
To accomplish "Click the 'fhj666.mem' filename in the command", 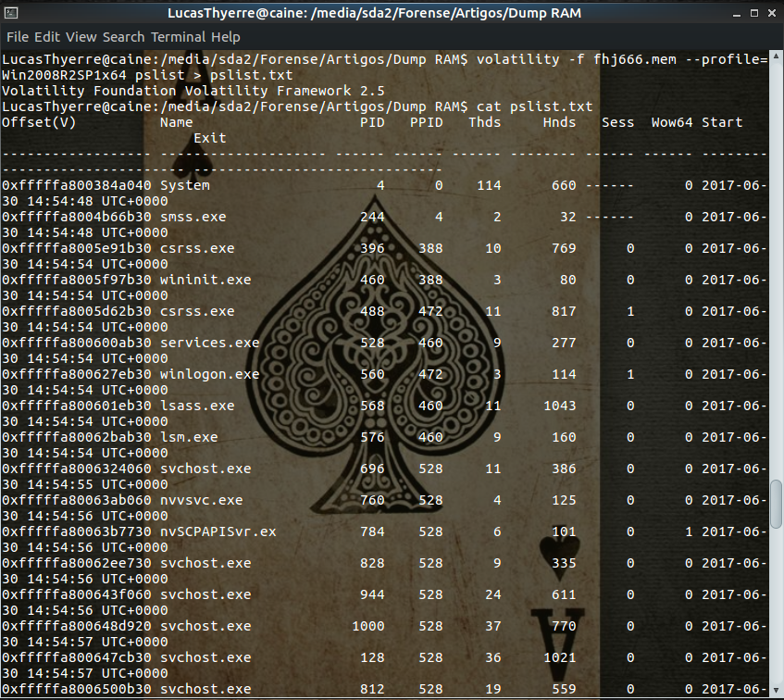I will [x=634, y=59].
